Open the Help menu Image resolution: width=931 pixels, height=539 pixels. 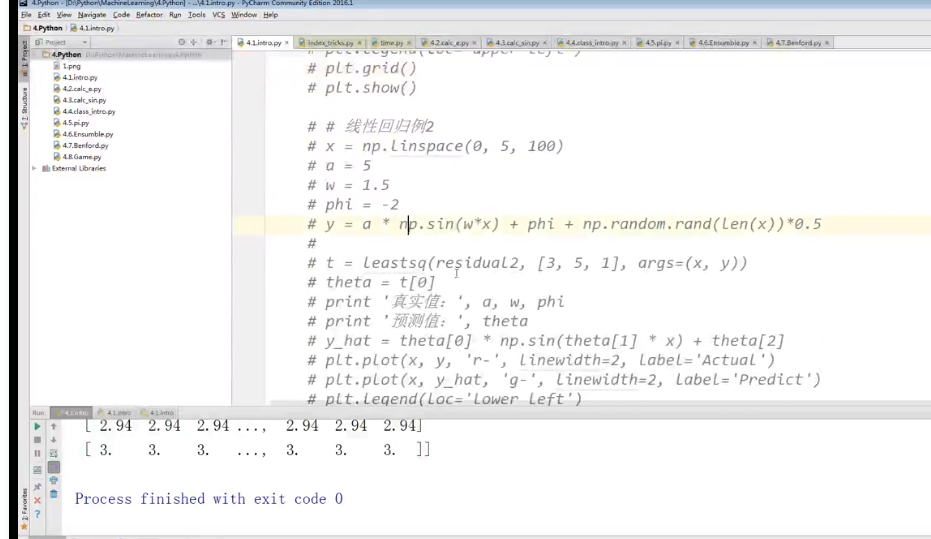(x=270, y=15)
